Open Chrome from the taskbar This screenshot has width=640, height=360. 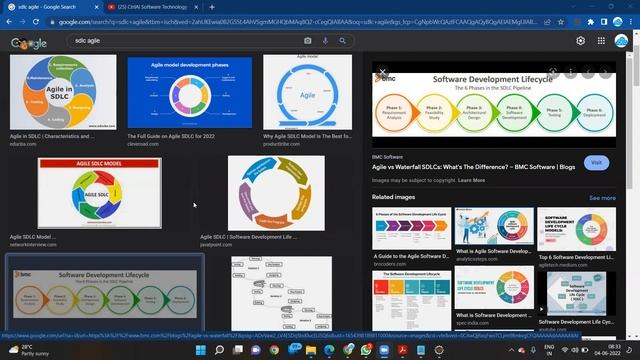tap(274, 350)
